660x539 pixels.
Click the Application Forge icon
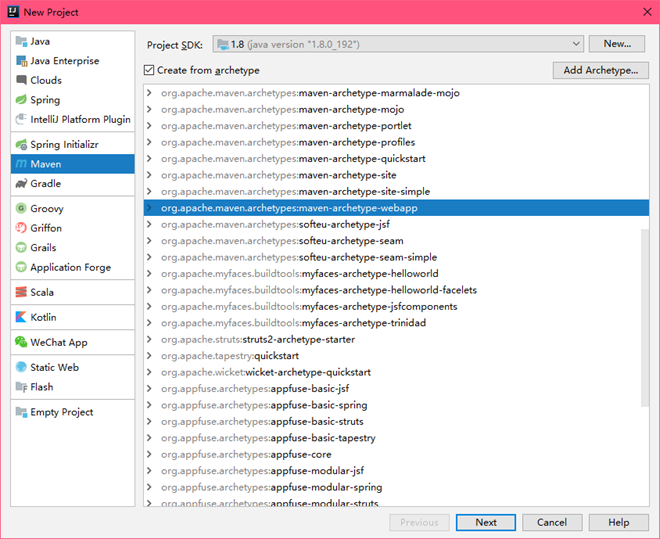(21, 267)
